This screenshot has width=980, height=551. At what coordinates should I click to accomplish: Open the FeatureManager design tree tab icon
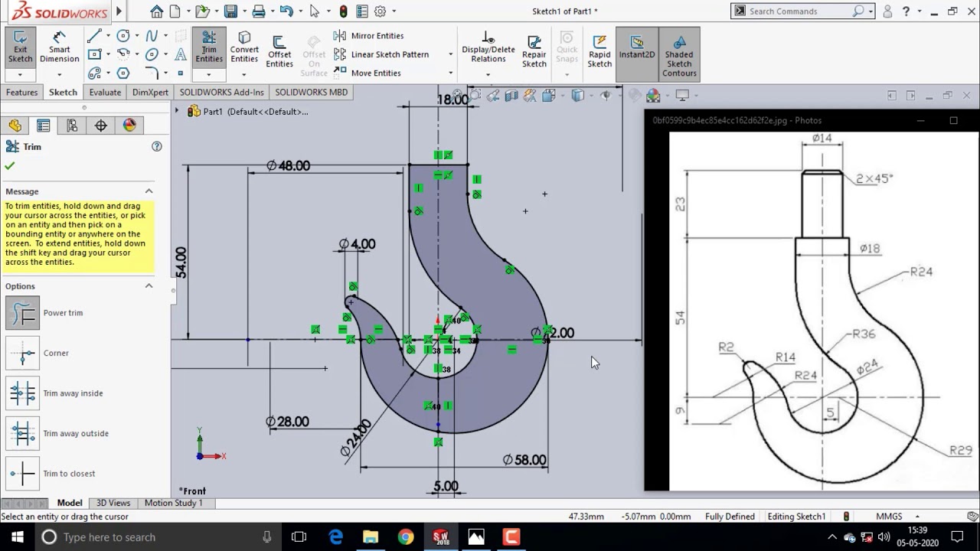point(15,126)
